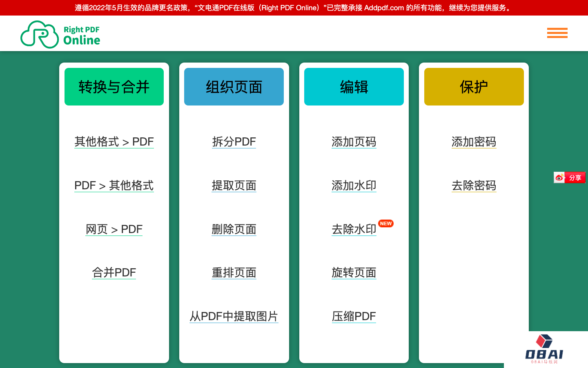Select 压缩PDF compress tool

[x=354, y=316]
